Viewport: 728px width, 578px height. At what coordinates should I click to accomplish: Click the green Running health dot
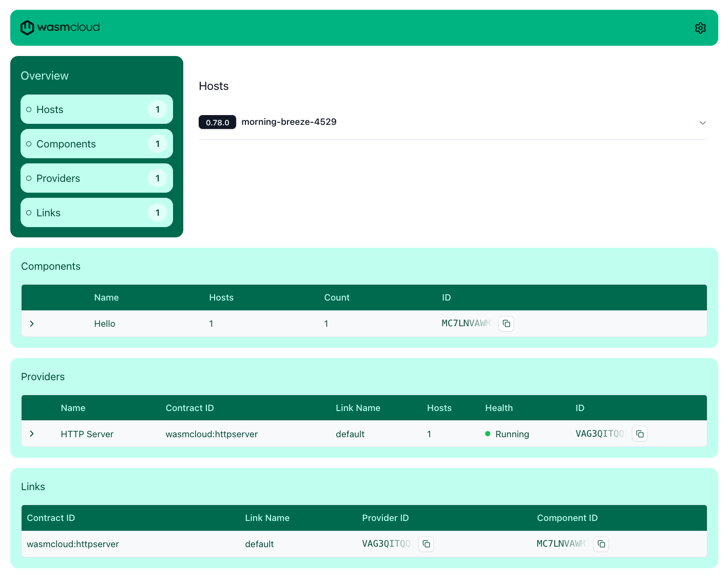point(488,434)
